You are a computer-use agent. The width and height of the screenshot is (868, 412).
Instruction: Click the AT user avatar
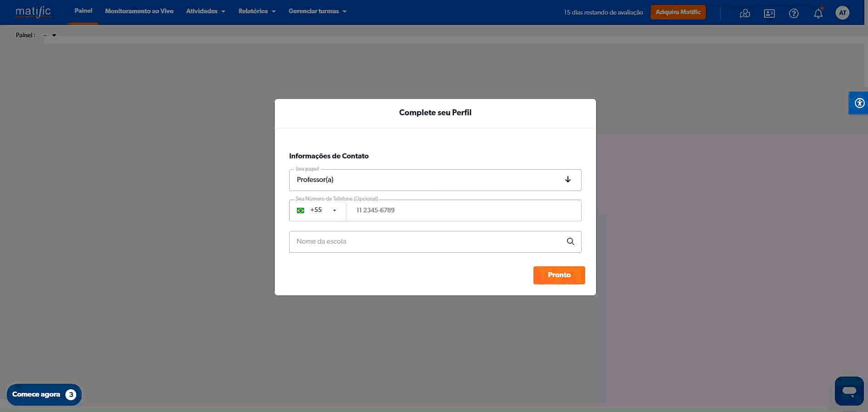(x=843, y=13)
